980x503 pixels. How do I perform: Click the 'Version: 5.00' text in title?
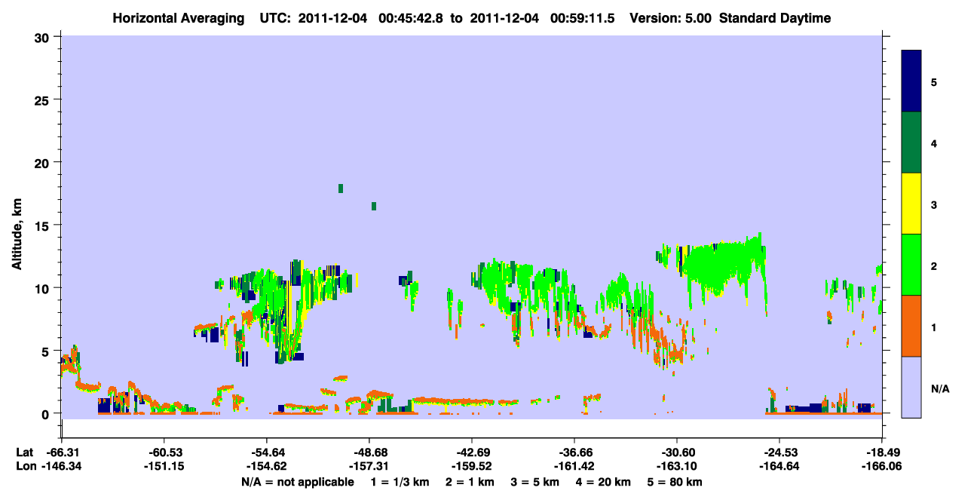[x=672, y=18]
